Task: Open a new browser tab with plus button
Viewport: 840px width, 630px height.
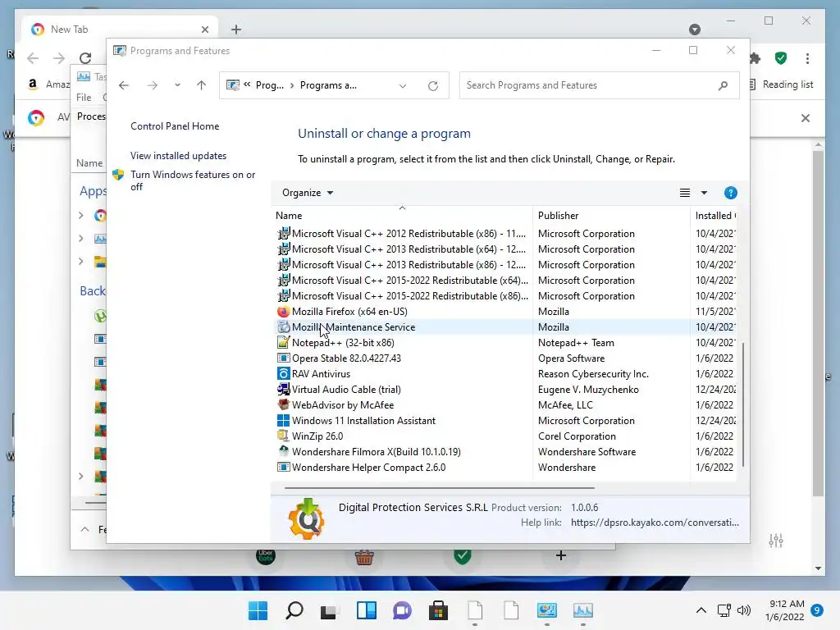Action: (x=235, y=30)
